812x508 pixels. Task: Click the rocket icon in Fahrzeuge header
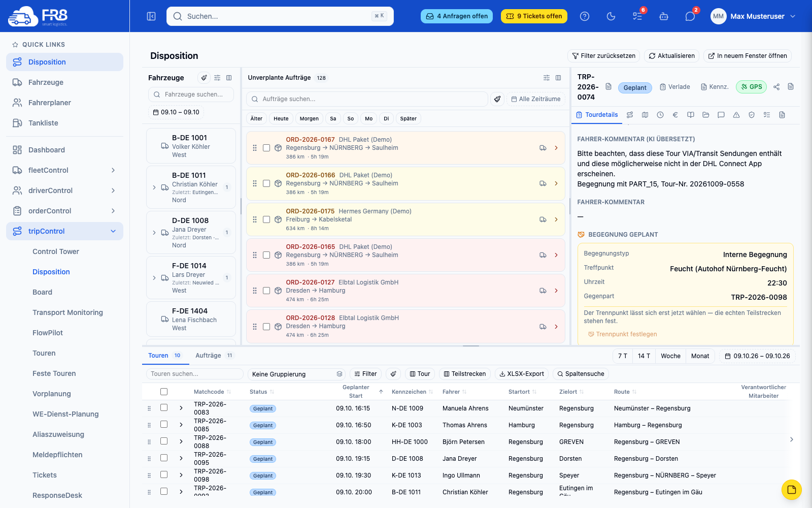(x=204, y=78)
